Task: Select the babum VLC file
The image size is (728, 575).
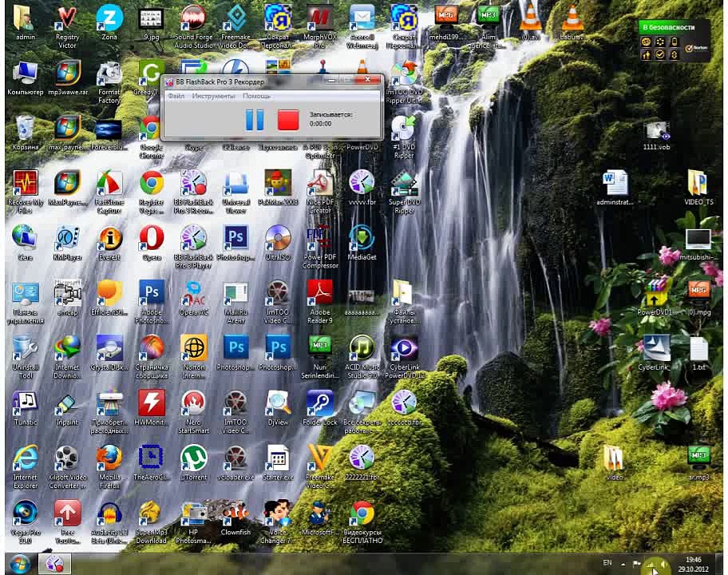Action: click(x=572, y=23)
